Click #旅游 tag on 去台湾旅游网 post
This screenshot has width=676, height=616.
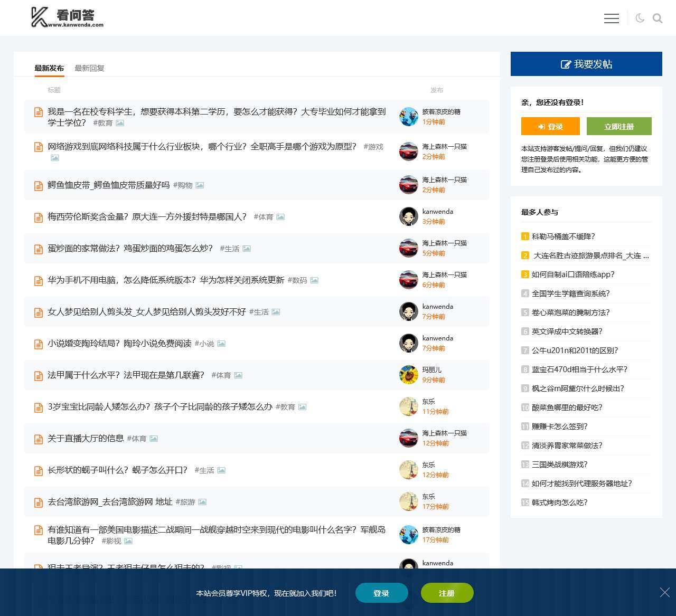(x=185, y=502)
